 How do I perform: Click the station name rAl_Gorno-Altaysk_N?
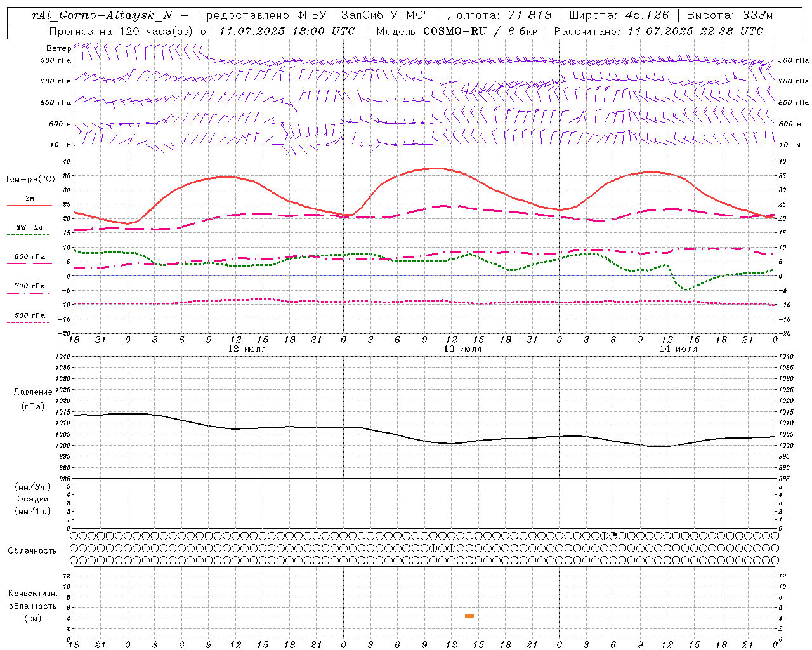[101, 15]
